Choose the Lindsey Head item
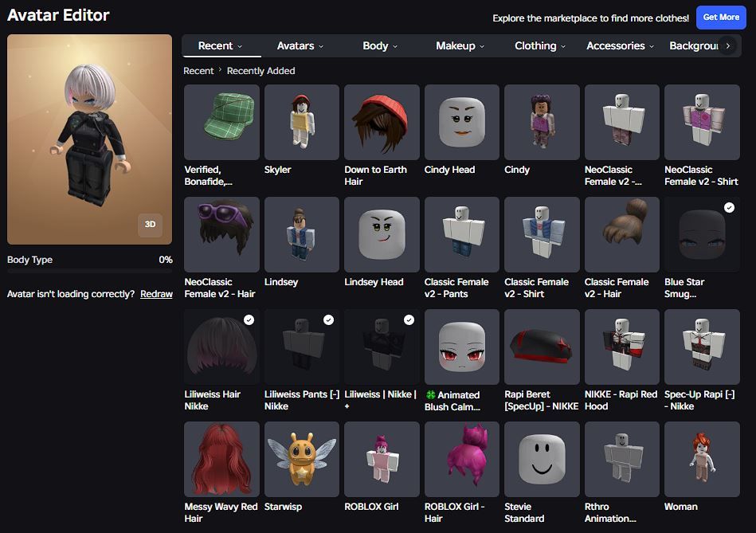 (382, 234)
